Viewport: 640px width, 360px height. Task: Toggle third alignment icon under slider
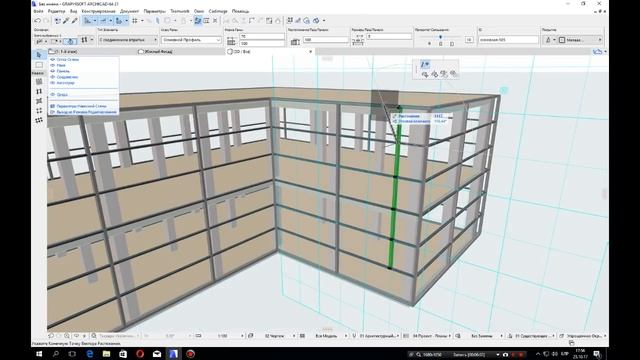point(452,44)
